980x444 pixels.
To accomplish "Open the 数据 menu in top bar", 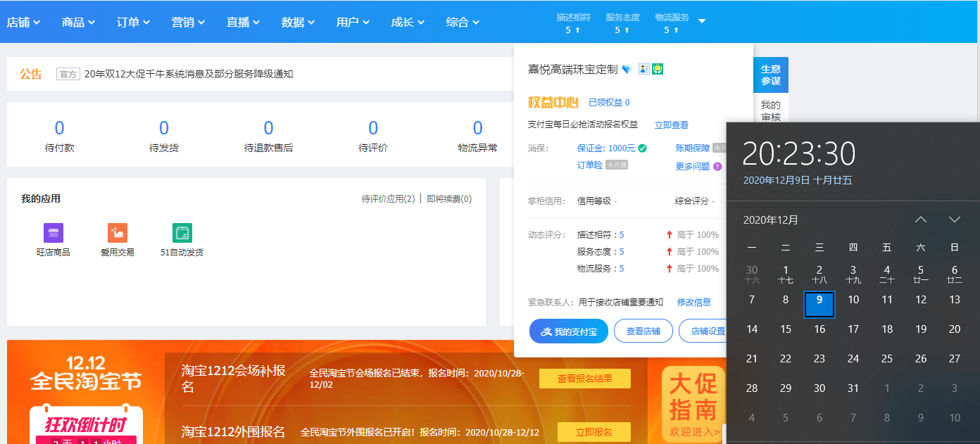I will click(298, 22).
